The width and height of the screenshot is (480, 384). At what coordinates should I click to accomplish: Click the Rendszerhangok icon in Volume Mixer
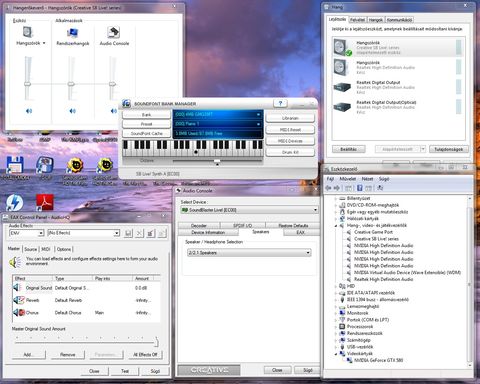(x=72, y=33)
